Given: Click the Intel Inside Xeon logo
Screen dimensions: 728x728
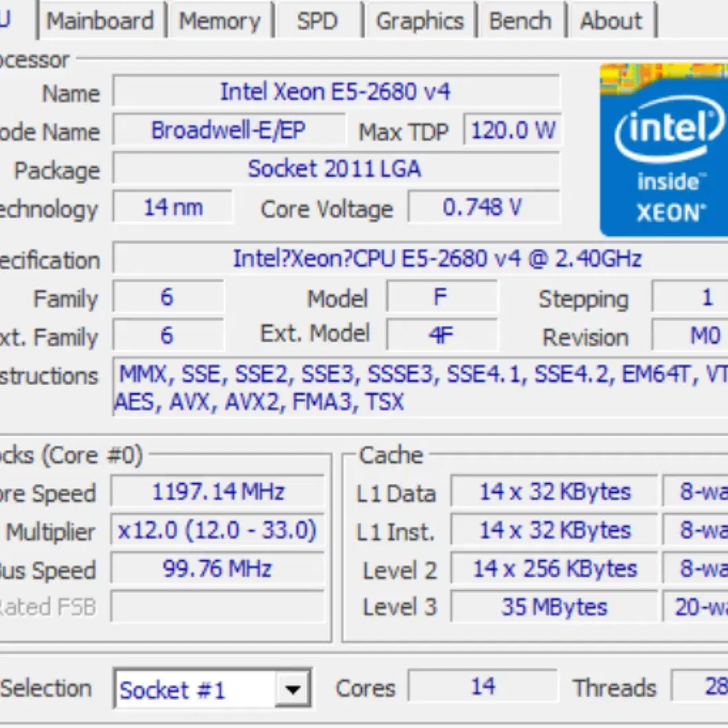Looking at the screenshot, I should 664,150.
